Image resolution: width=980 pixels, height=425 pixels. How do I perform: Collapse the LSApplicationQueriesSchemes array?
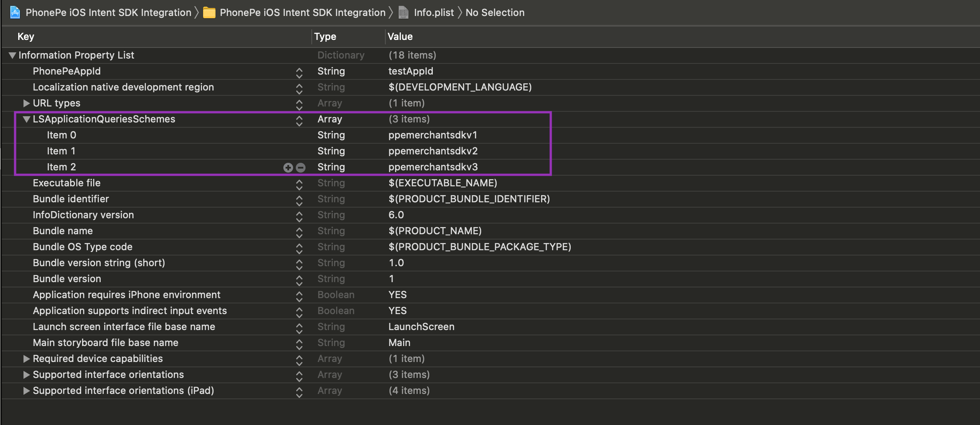tap(27, 119)
